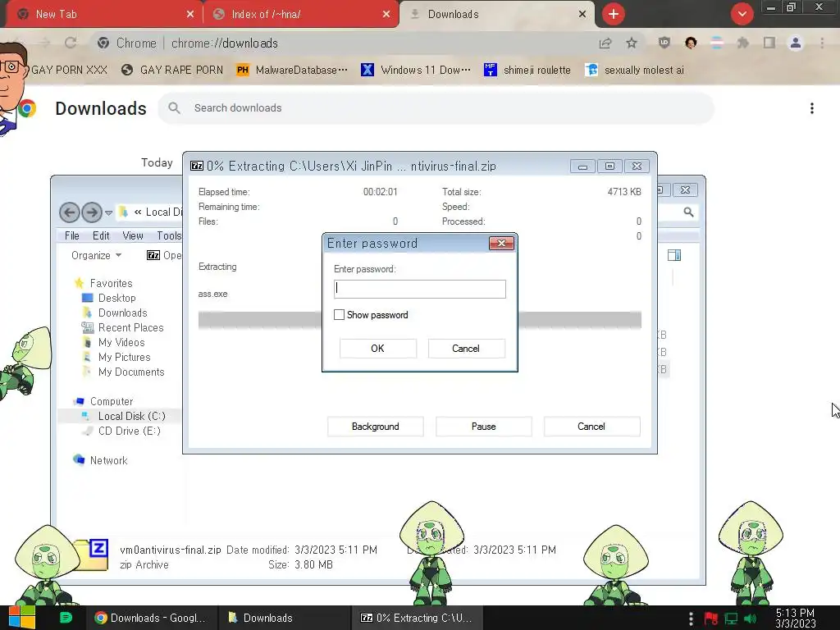The image size is (840, 630).
Task: Switch to 0% Extracting taskbar item
Action: point(417,618)
